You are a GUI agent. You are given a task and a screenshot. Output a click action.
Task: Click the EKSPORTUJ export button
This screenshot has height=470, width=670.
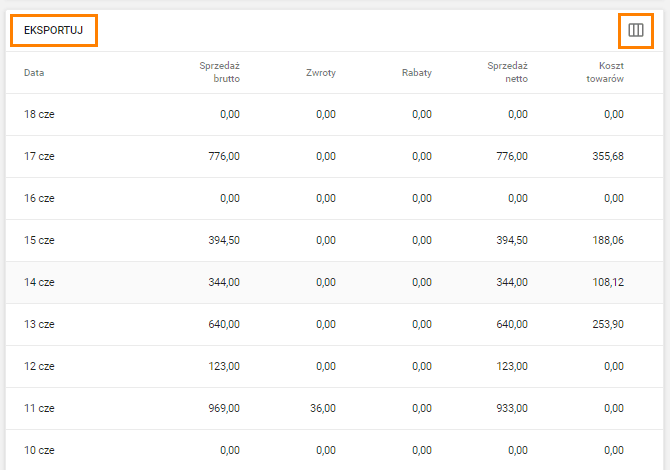pos(54,31)
